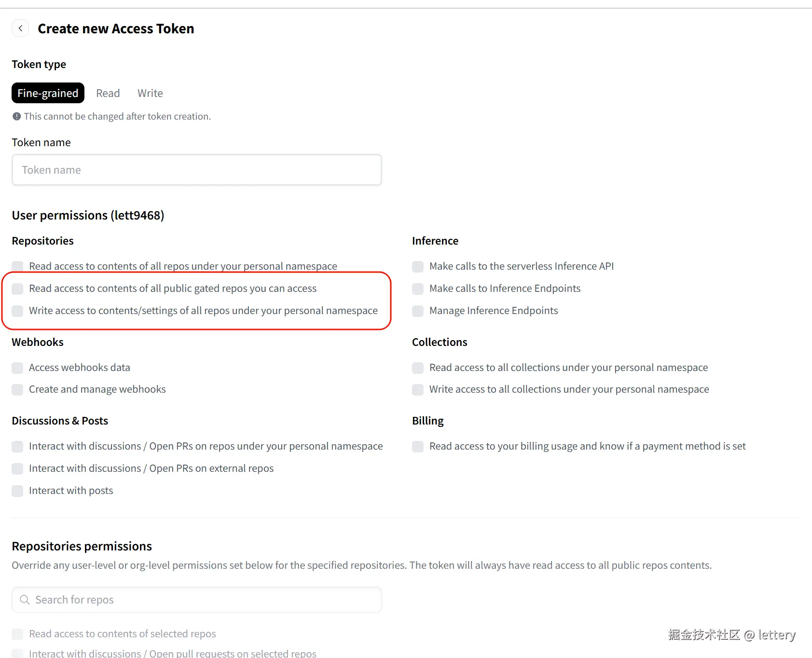Screen dimensions: 812x658
Task: Check Make calls to Inference Endpoints
Action: coord(418,289)
